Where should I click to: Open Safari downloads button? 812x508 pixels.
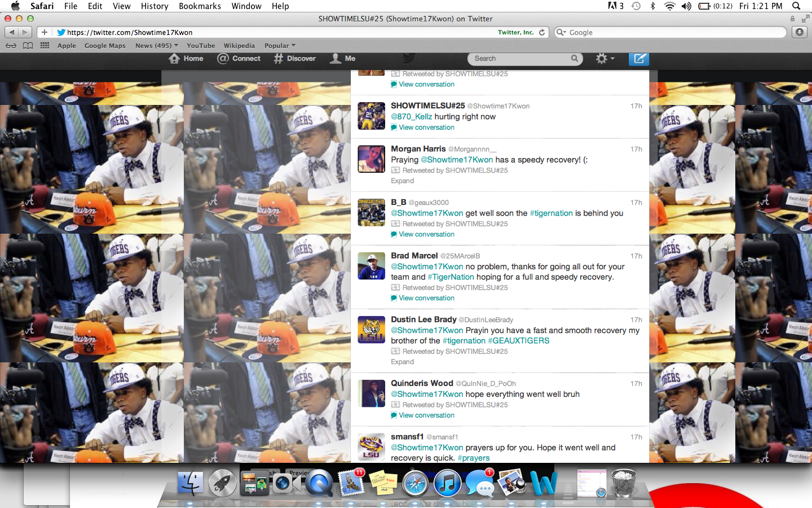click(x=800, y=32)
